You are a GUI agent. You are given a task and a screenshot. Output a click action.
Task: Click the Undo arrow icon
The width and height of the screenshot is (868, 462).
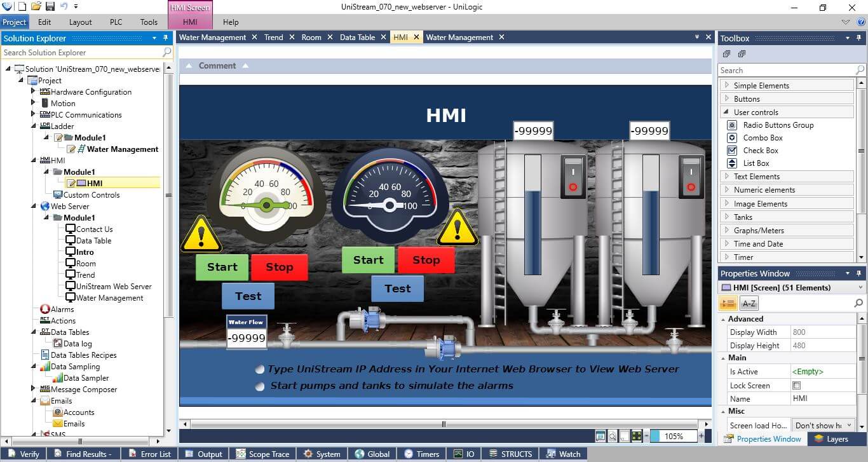point(63,6)
